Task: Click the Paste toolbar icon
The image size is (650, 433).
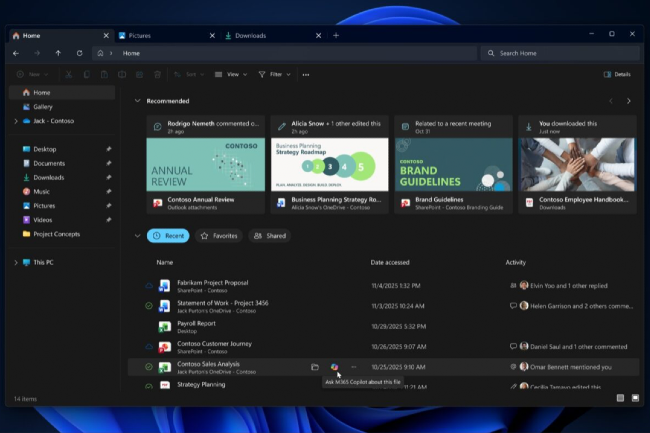Action: [104, 75]
